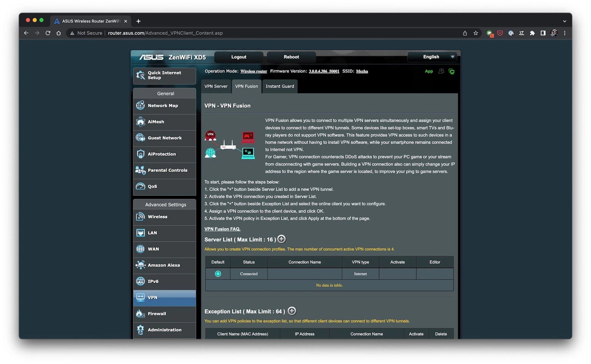Go to AiMesh settings

point(164,122)
